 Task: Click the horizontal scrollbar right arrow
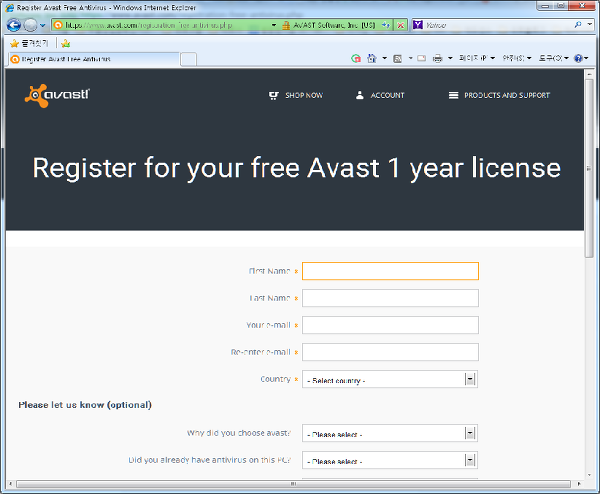pyautogui.click(x=579, y=484)
